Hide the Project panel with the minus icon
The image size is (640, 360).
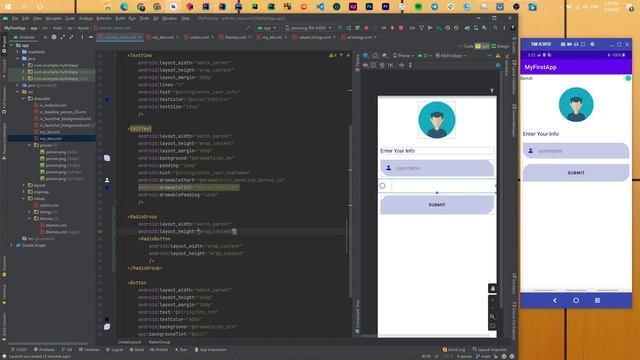click(91, 37)
